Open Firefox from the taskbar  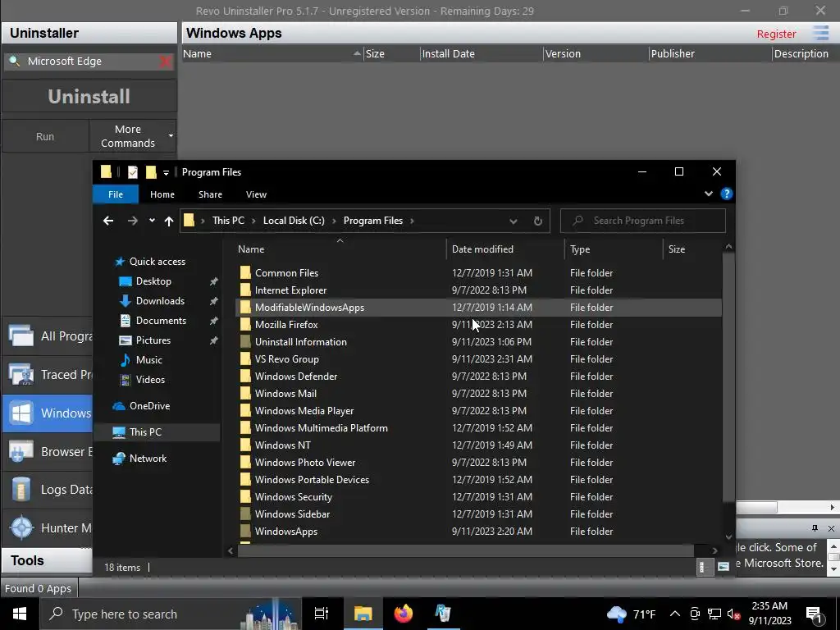404,614
